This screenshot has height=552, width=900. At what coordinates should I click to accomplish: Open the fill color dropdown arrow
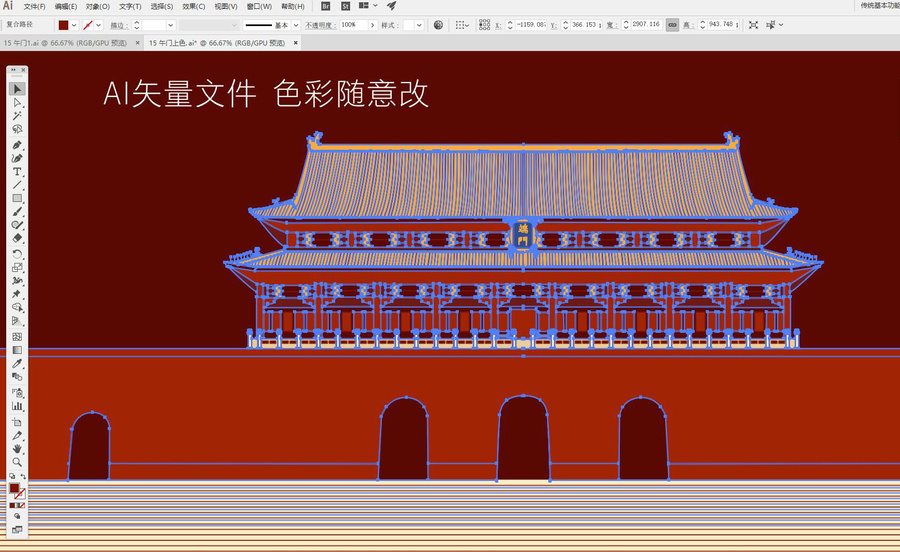74,25
